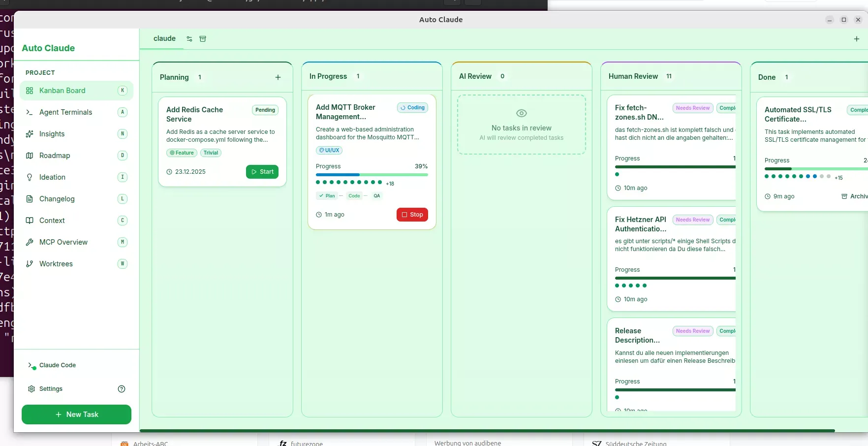Expand the +18 progress dots on the MQTT card
868x446 pixels.
click(390, 184)
